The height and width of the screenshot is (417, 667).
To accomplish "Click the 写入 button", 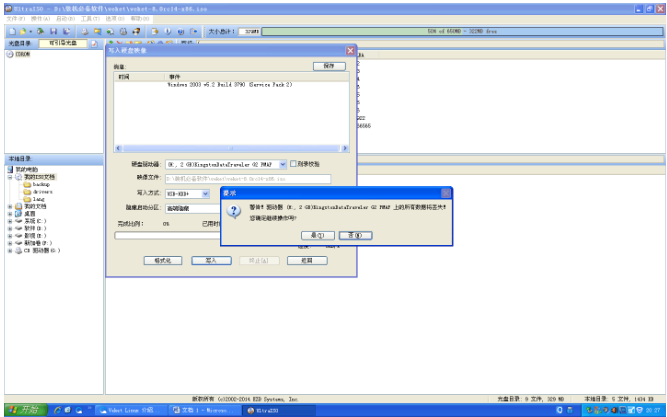I will point(211,260).
